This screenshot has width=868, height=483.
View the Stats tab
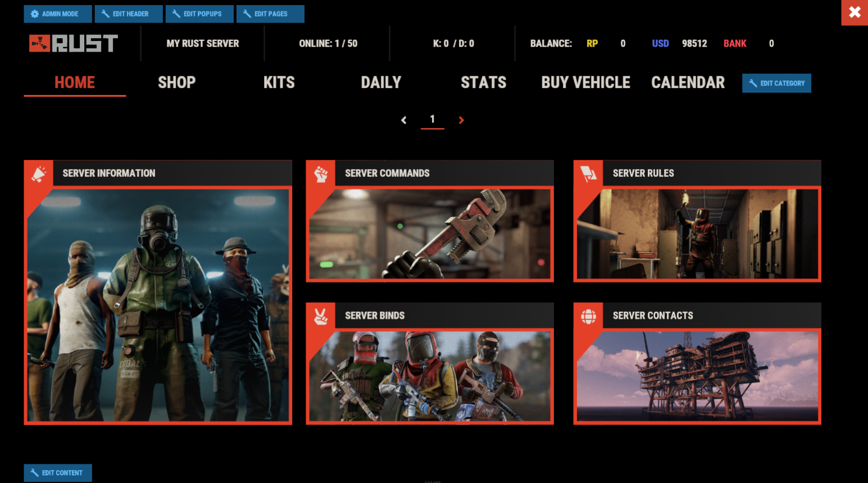point(483,83)
